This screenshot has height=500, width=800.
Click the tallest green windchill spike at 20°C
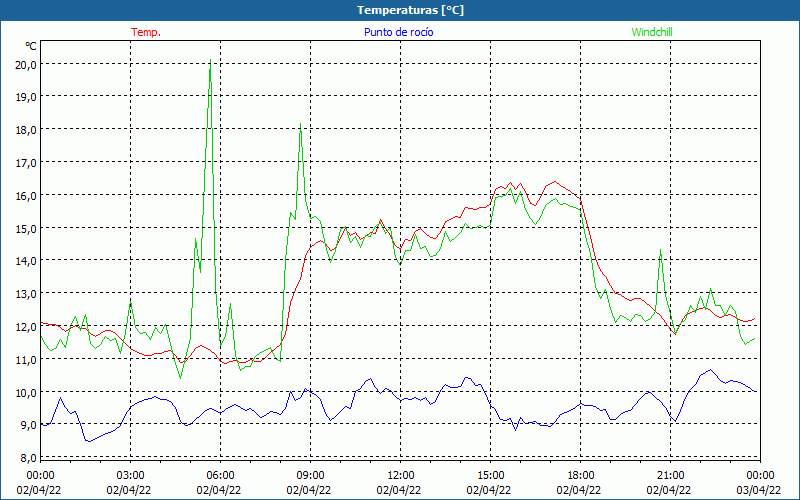coord(210,61)
